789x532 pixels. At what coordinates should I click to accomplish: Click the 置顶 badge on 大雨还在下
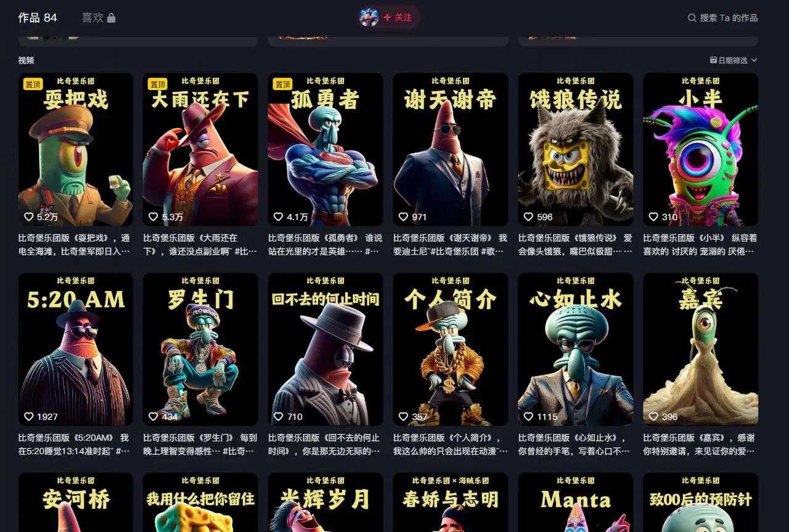[158, 84]
